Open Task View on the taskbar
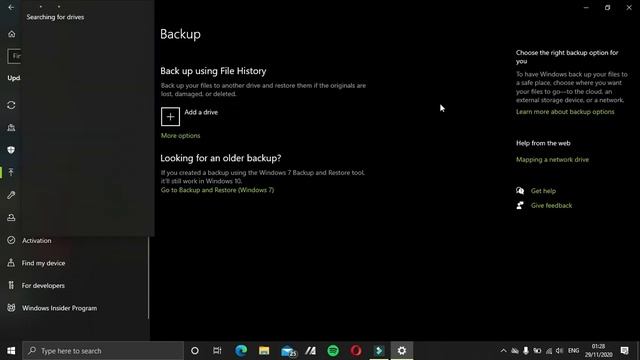 [x=217, y=351]
